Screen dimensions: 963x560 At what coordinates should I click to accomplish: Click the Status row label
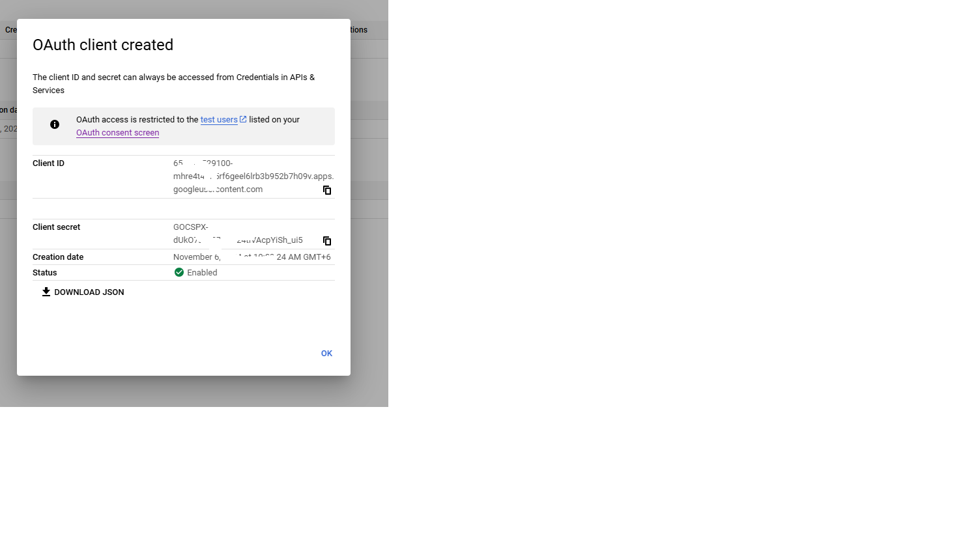coord(44,273)
